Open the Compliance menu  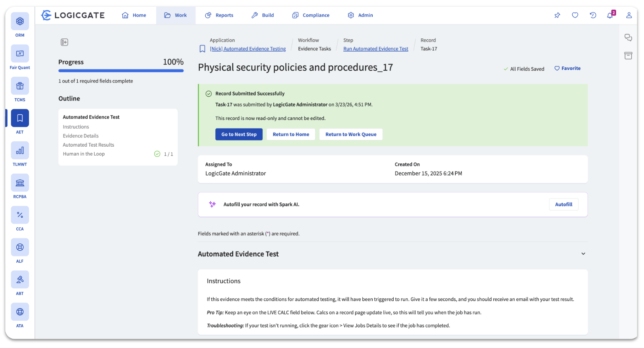(311, 15)
